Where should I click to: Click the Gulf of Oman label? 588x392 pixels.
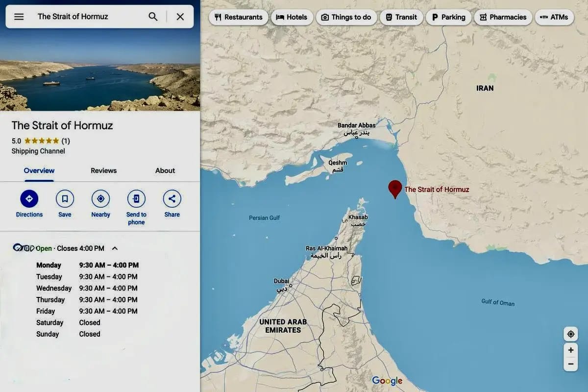tap(498, 302)
